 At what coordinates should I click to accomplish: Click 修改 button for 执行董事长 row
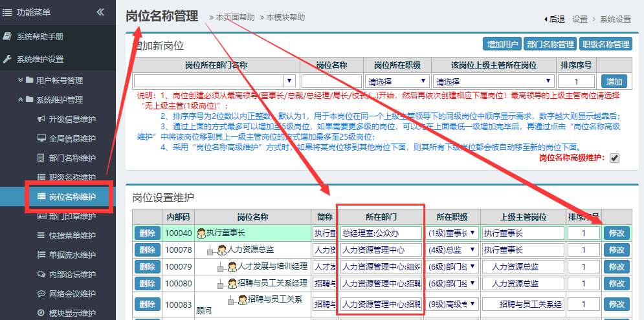617,233
